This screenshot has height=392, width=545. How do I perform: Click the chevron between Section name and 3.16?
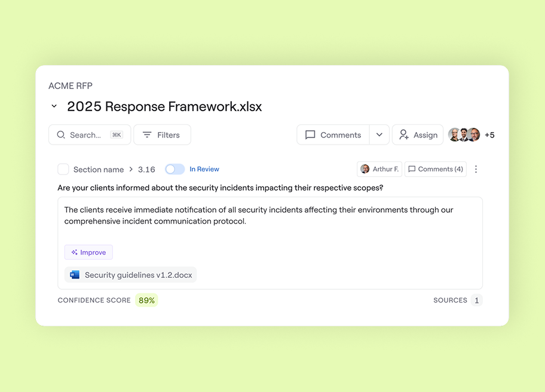[x=130, y=169]
